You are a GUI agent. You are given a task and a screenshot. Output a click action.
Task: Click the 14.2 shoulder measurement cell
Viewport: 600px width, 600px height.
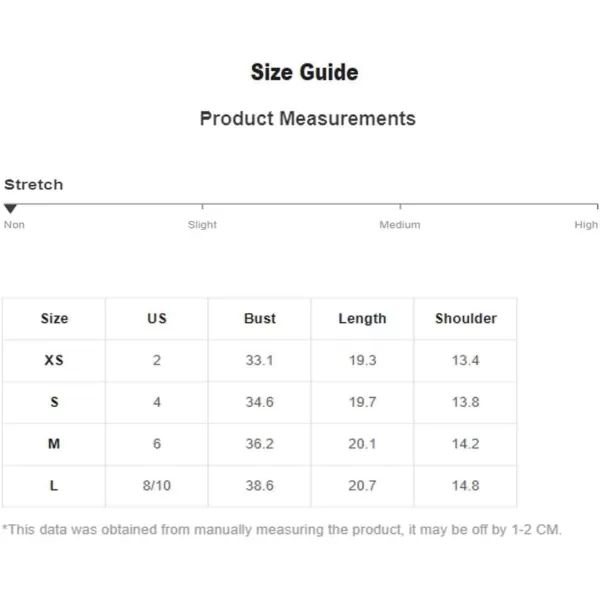pyautogui.click(x=465, y=443)
